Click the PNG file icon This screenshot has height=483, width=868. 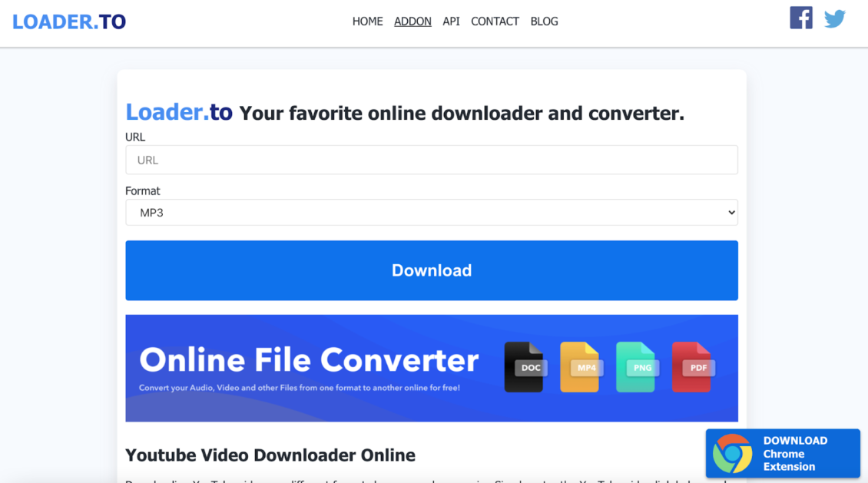637,367
